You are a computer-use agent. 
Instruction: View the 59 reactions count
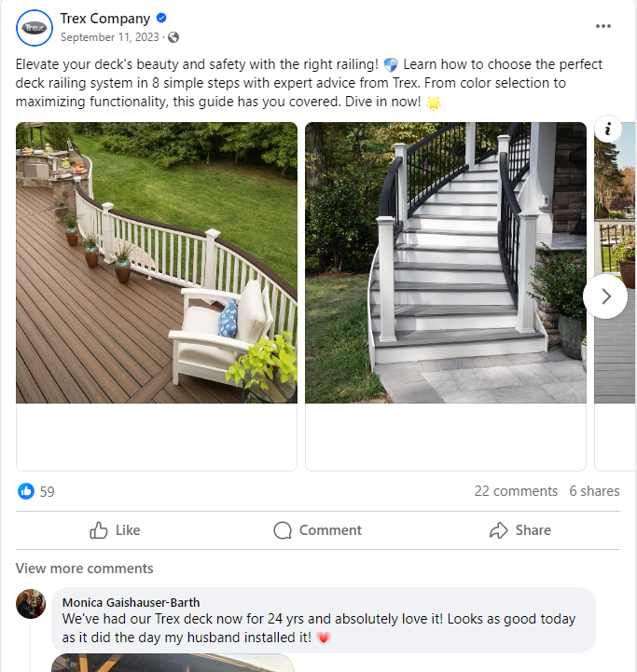coord(48,491)
